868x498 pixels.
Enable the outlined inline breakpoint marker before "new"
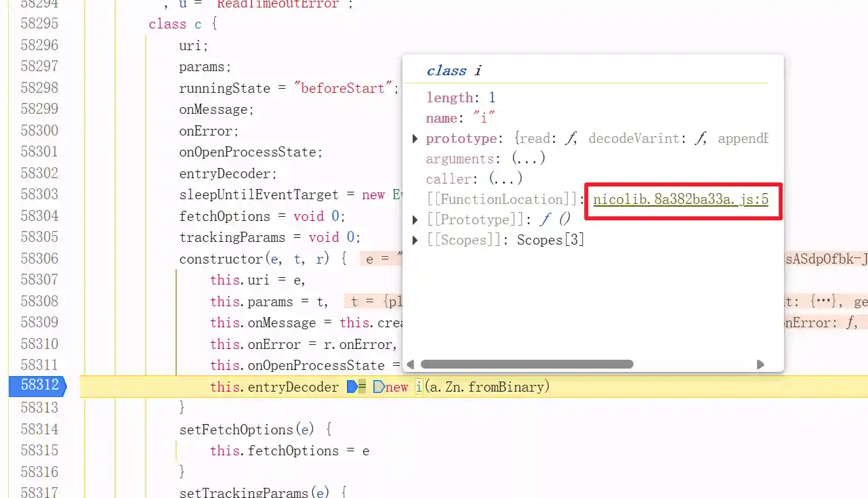[x=379, y=387]
